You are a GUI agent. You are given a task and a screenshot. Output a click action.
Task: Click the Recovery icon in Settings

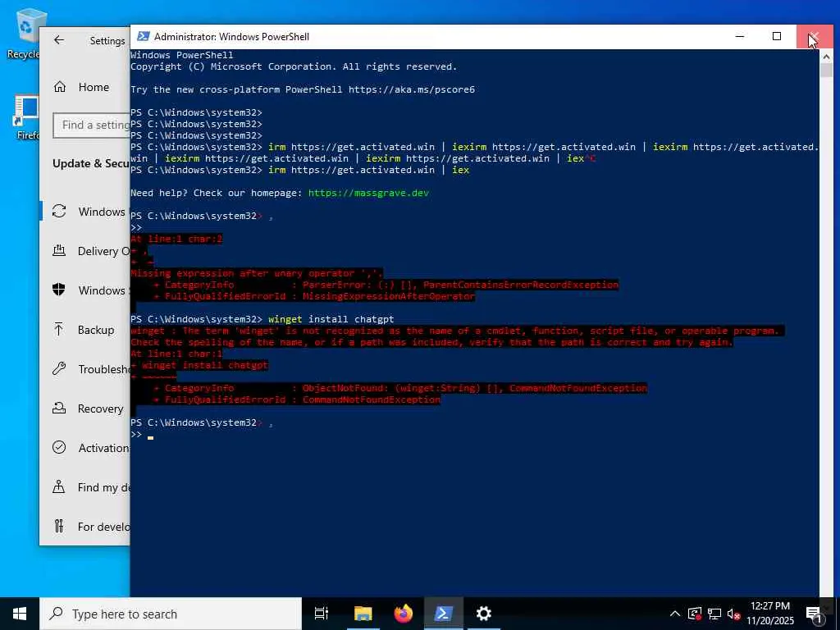tap(59, 409)
